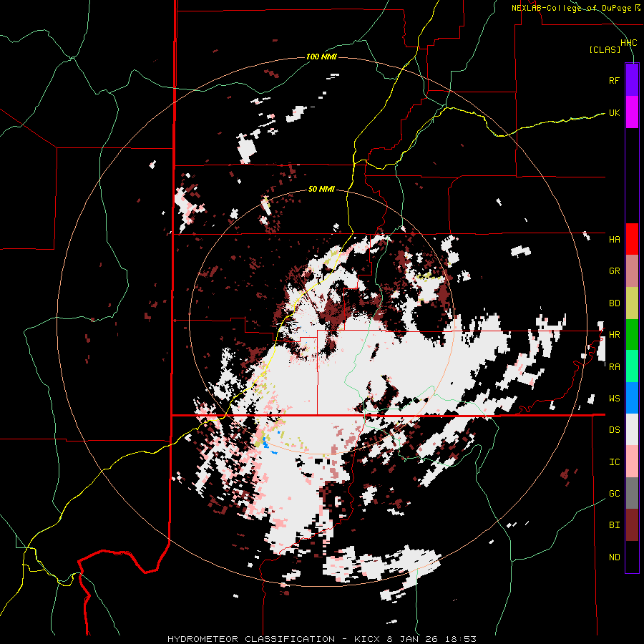Click the DS white legend swatch

(x=632, y=429)
